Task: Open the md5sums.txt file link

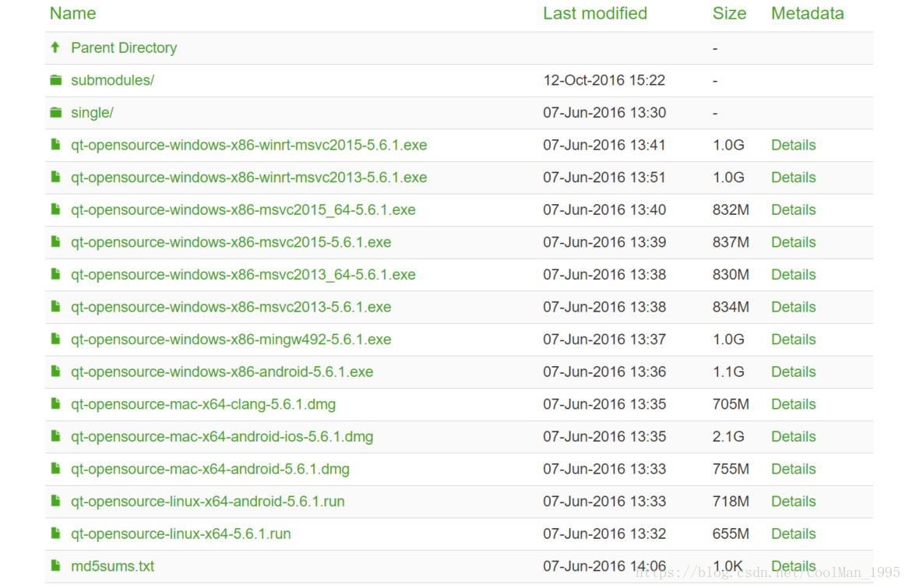Action: tap(112, 566)
